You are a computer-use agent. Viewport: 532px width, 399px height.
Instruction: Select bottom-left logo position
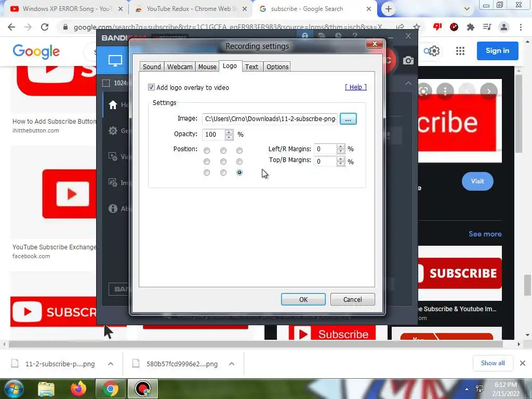point(207,172)
